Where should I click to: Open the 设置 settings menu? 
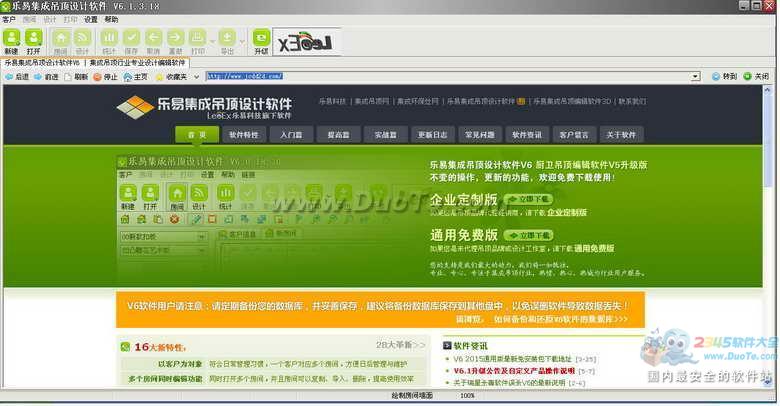coord(91,19)
